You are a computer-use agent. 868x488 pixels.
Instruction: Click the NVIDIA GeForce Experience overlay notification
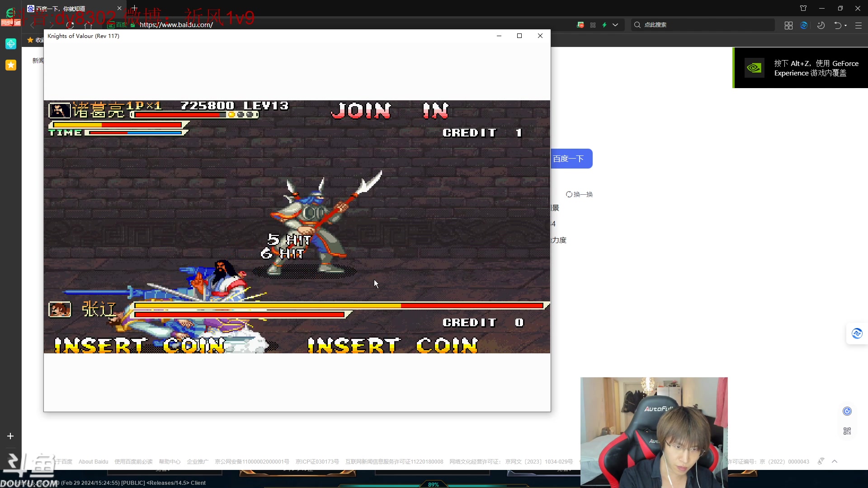click(800, 68)
